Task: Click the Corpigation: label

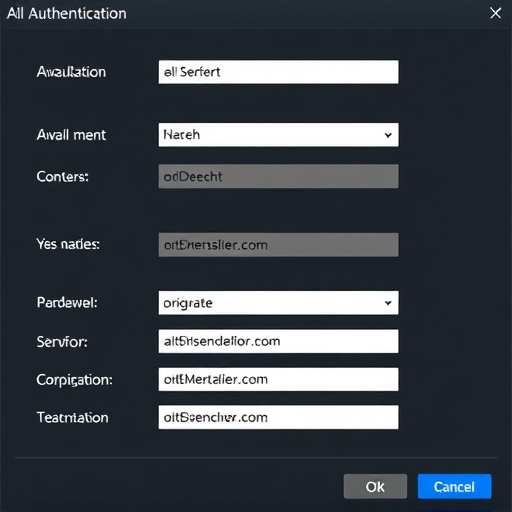Action: coord(75,380)
